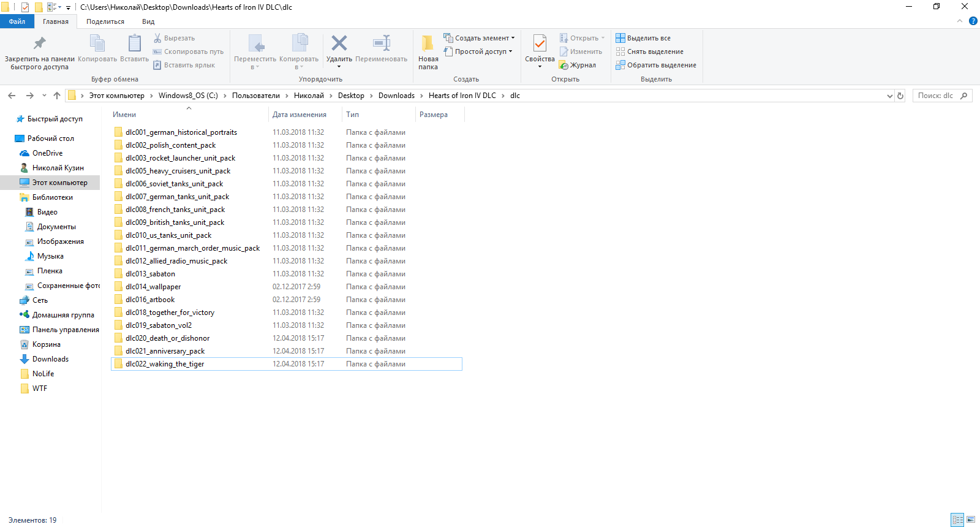980x527 pixels.
Task: Sort by the Size (Размера) column header
Action: coord(440,115)
